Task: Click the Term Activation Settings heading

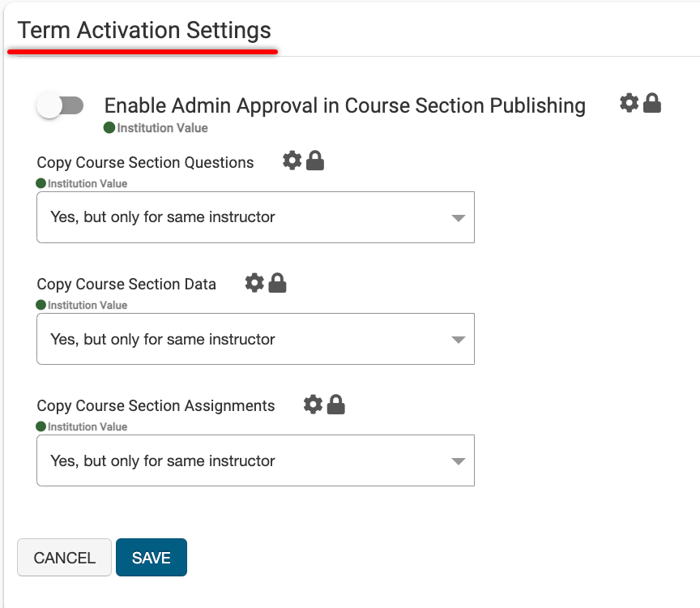Action: 144,31
